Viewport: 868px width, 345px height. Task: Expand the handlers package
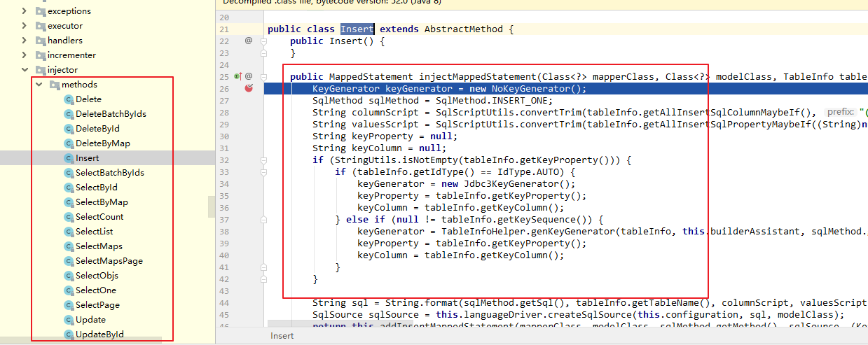pyautogui.click(x=25, y=41)
